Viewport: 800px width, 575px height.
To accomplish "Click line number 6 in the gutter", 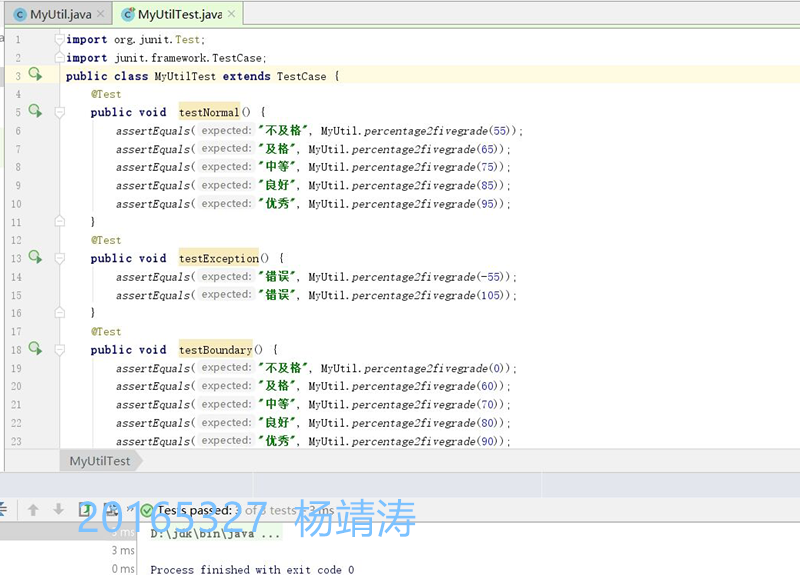I will tap(18, 131).
